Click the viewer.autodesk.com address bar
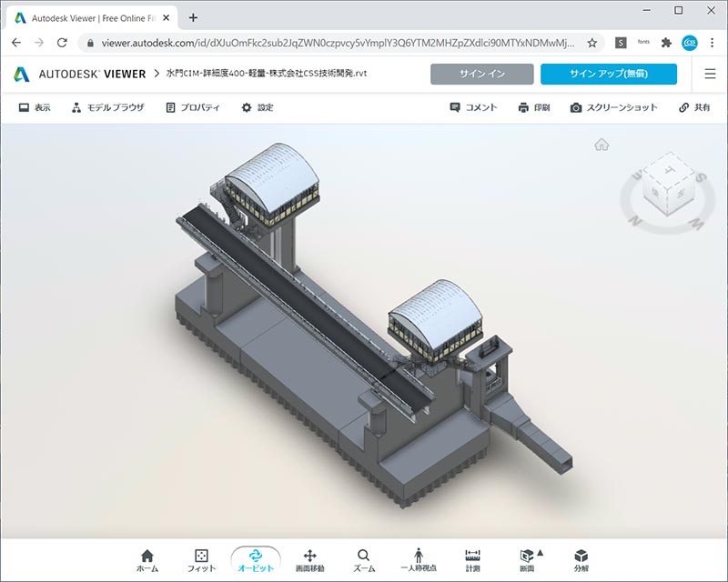The image size is (728, 582). point(338,43)
